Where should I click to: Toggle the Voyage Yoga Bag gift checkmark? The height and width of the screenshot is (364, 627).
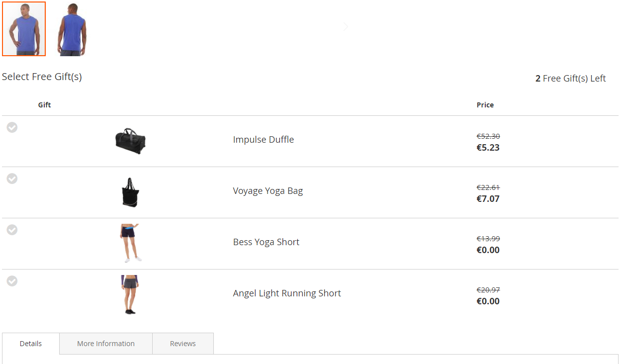click(12, 179)
